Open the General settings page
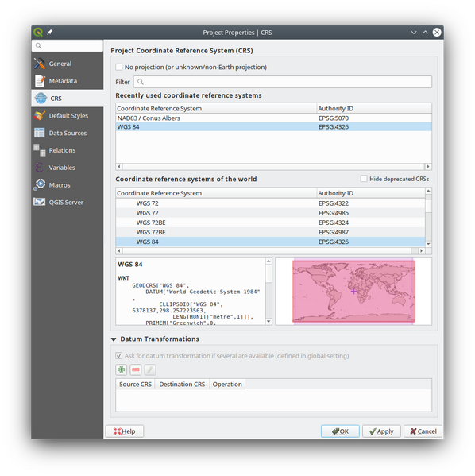The image size is (475, 476). pos(67,64)
